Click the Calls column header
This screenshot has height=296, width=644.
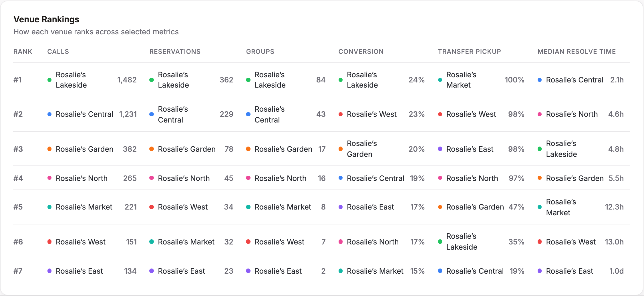[x=58, y=52]
